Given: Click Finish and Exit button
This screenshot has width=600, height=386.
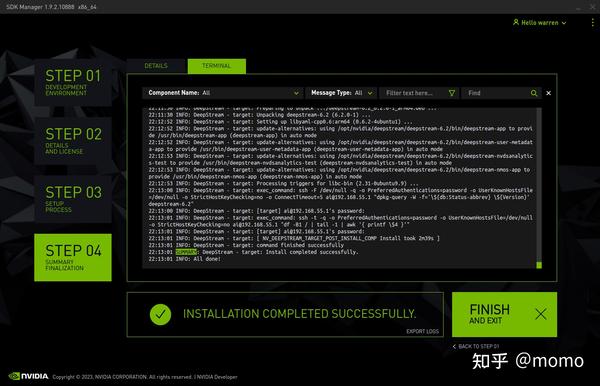Looking at the screenshot, I should 504,314.
